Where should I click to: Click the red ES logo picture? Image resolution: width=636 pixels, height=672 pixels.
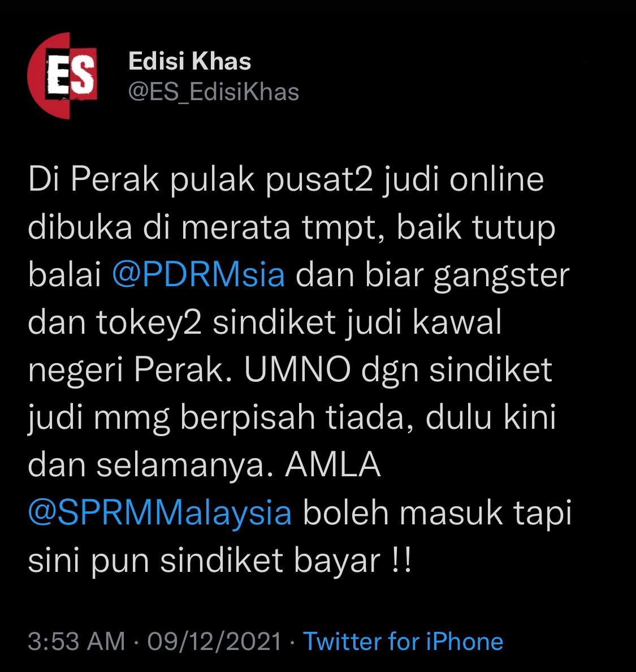click(63, 75)
